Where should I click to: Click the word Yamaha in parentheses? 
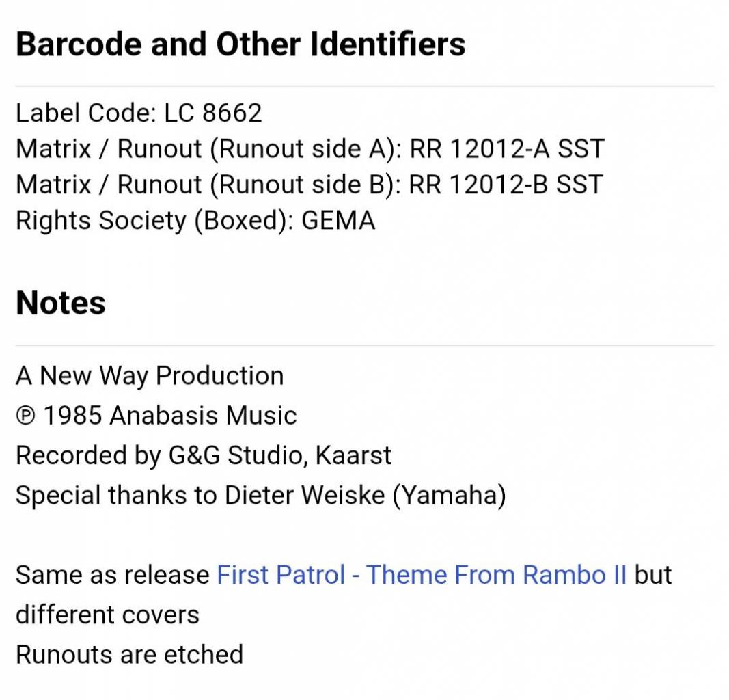[449, 496]
